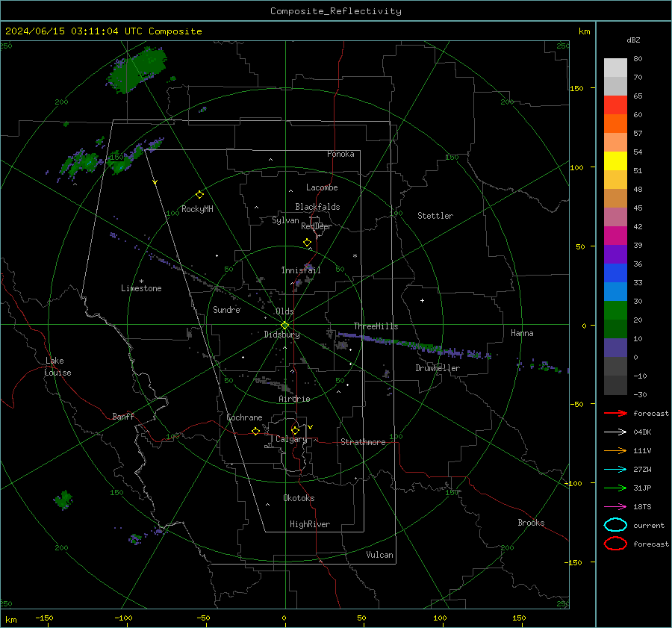This screenshot has height=628, width=672.
Task: Click the -100 label on bottom km axis
Action: [x=123, y=618]
